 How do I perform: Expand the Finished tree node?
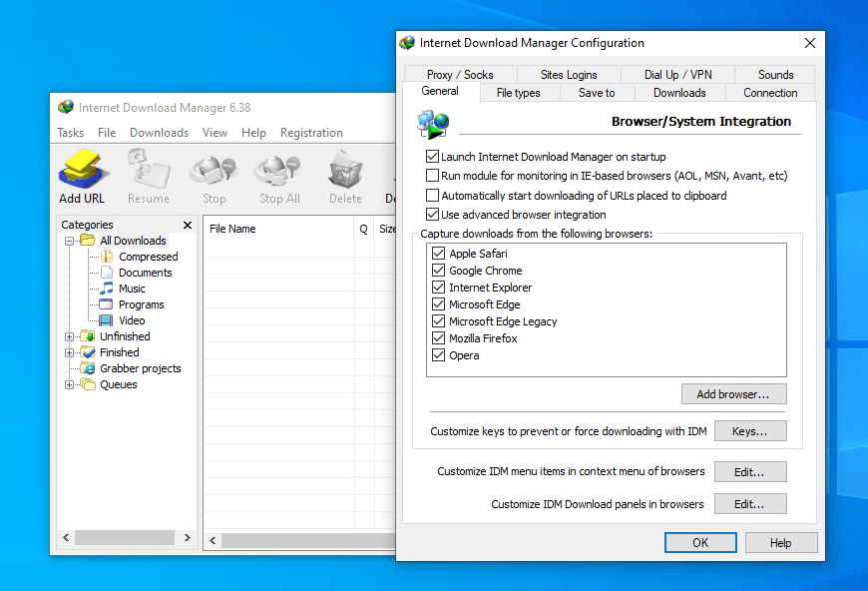coord(69,352)
